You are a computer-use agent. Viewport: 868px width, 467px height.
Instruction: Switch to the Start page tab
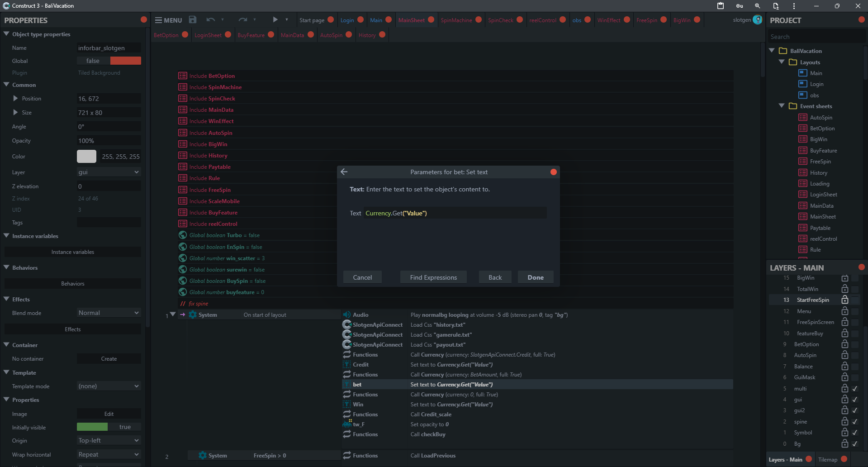tap(312, 20)
